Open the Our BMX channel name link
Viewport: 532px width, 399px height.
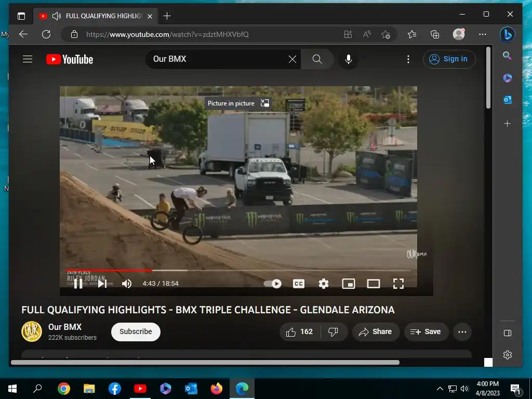coord(65,327)
